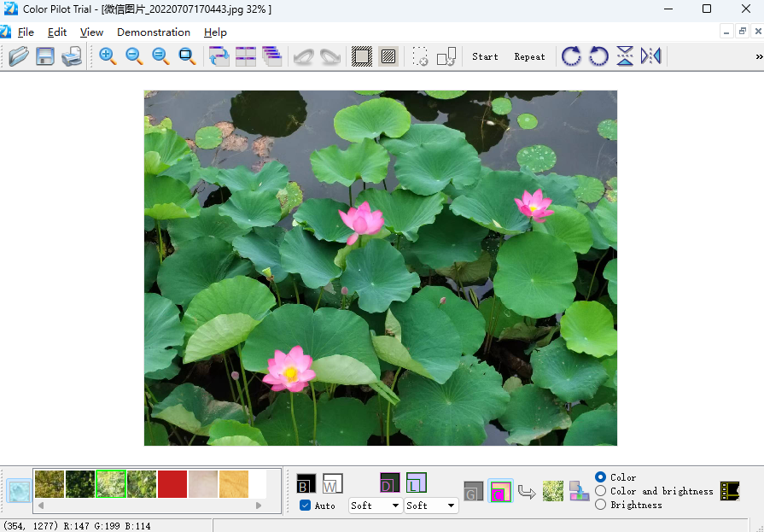Open the first Soft dropdown

(x=375, y=506)
